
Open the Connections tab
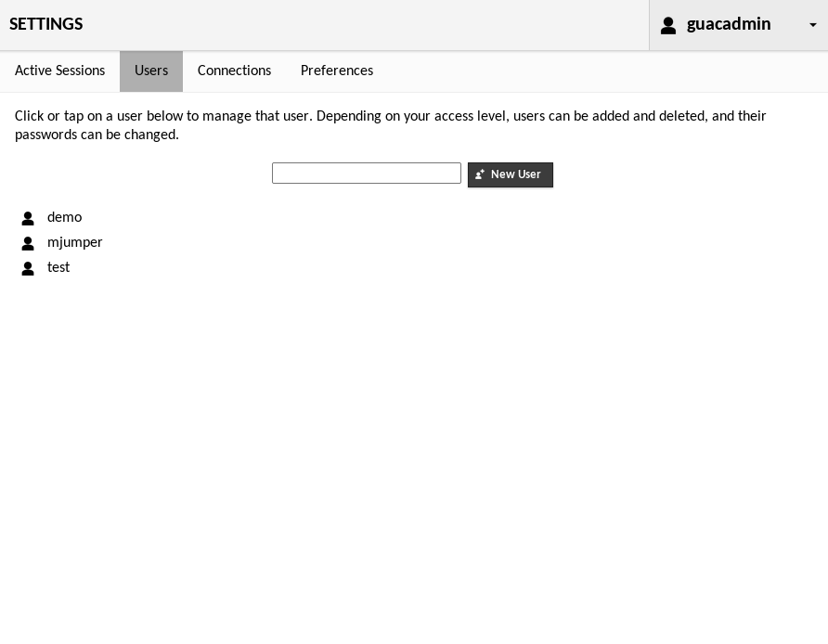(234, 71)
